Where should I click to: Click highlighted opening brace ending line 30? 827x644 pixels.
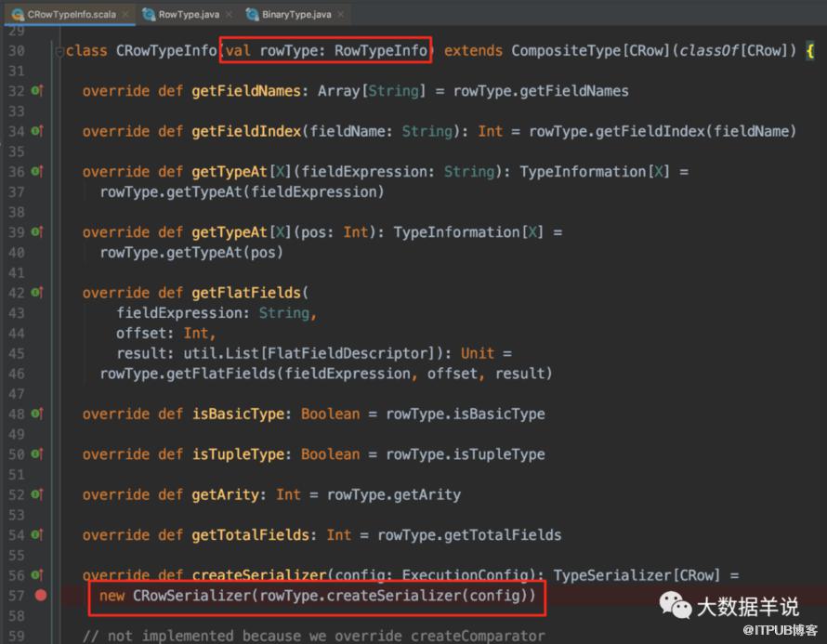coord(809,51)
